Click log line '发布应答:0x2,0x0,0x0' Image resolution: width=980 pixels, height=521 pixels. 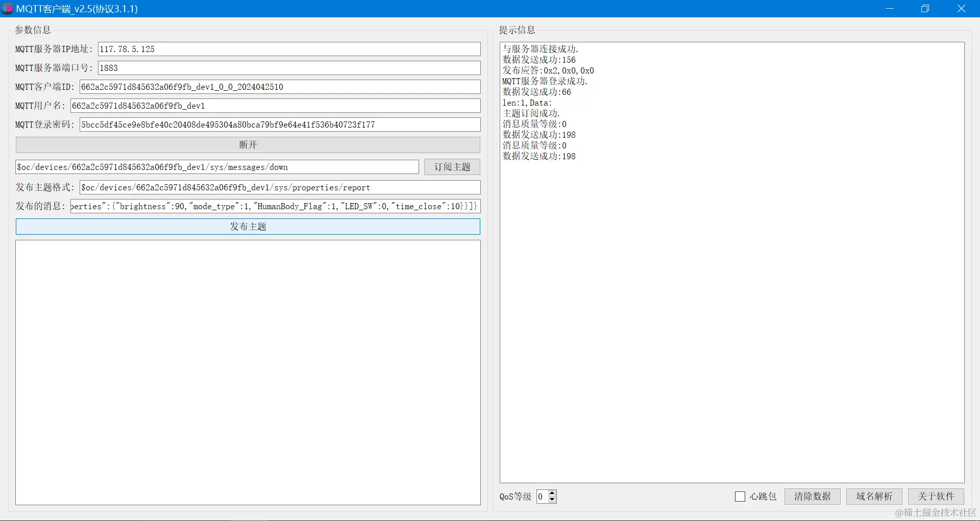pos(548,70)
